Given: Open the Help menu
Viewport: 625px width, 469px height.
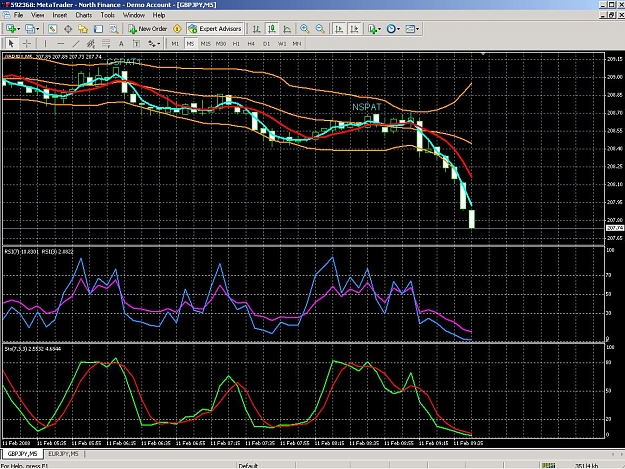Looking at the screenshot, I should pyautogui.click(x=159, y=15).
